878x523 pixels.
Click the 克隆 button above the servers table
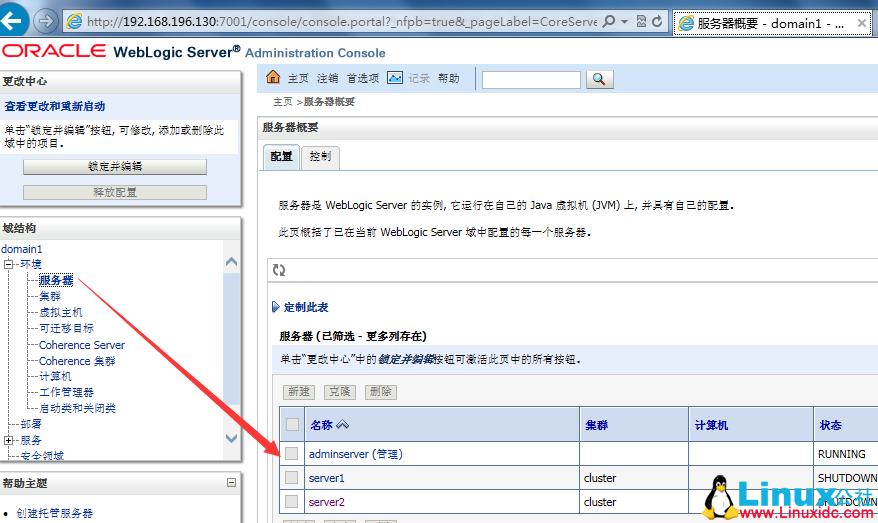point(340,391)
